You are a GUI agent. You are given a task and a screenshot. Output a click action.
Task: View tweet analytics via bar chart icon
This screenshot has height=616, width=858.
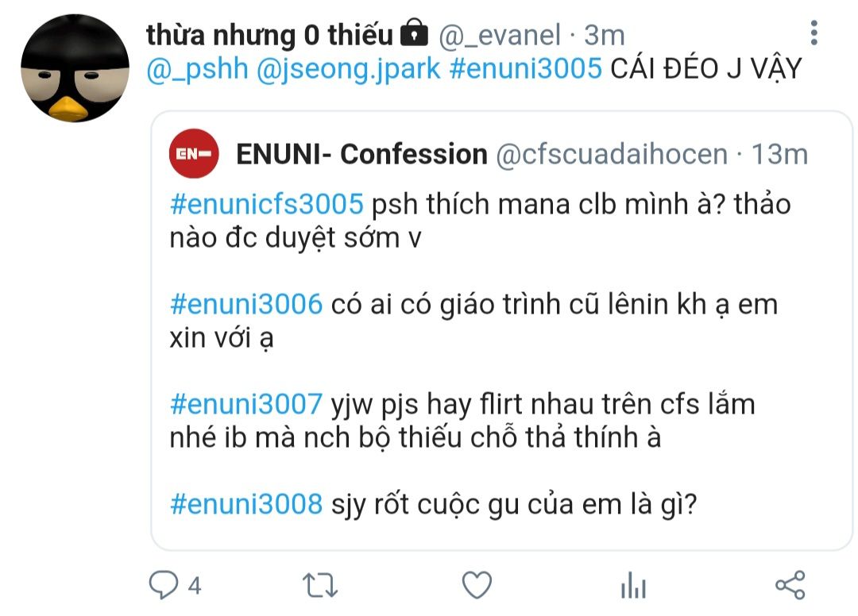click(x=633, y=585)
